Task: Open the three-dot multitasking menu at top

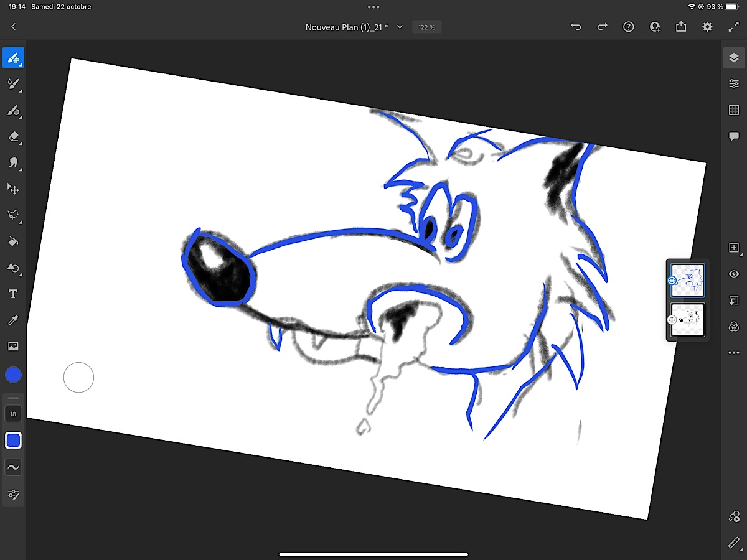Action: coord(374,7)
